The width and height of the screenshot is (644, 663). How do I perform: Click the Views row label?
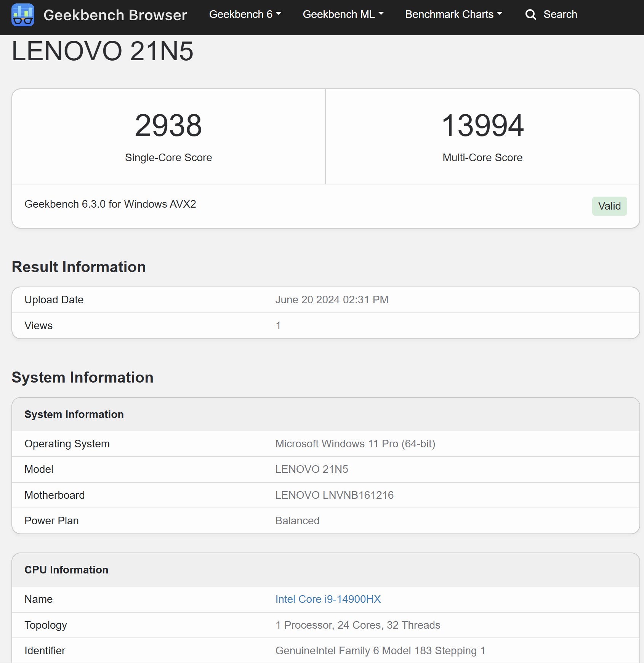[38, 326]
